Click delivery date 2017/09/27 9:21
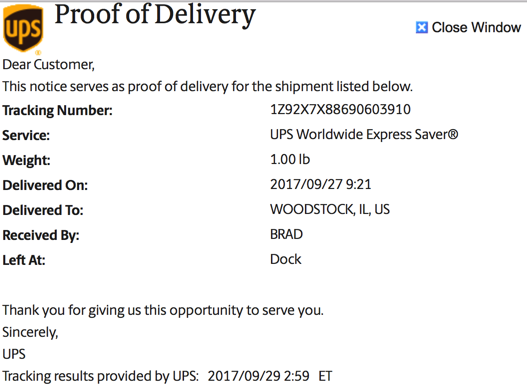This screenshot has width=527, height=385. [321, 184]
